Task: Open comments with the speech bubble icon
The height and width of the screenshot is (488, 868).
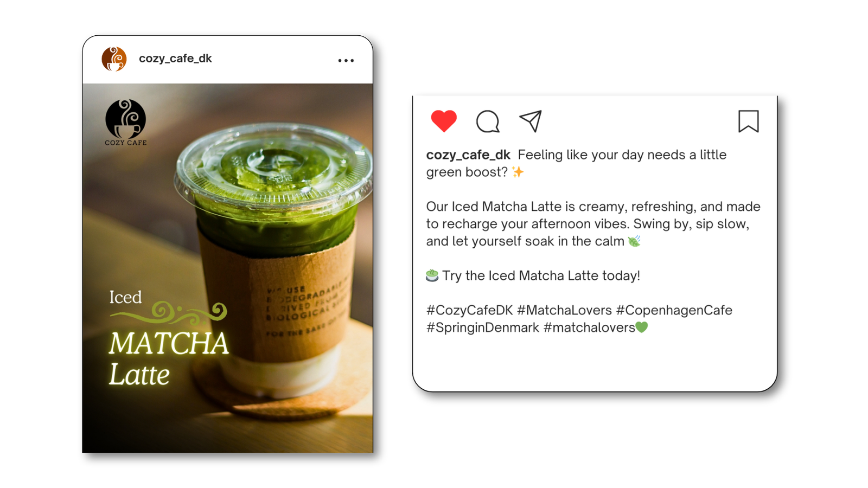Action: tap(488, 121)
